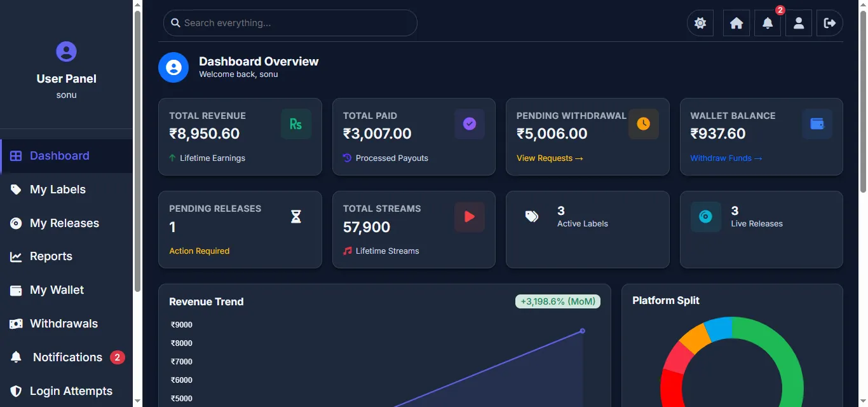
Task: Open the Home icon in top bar
Action: (736, 23)
